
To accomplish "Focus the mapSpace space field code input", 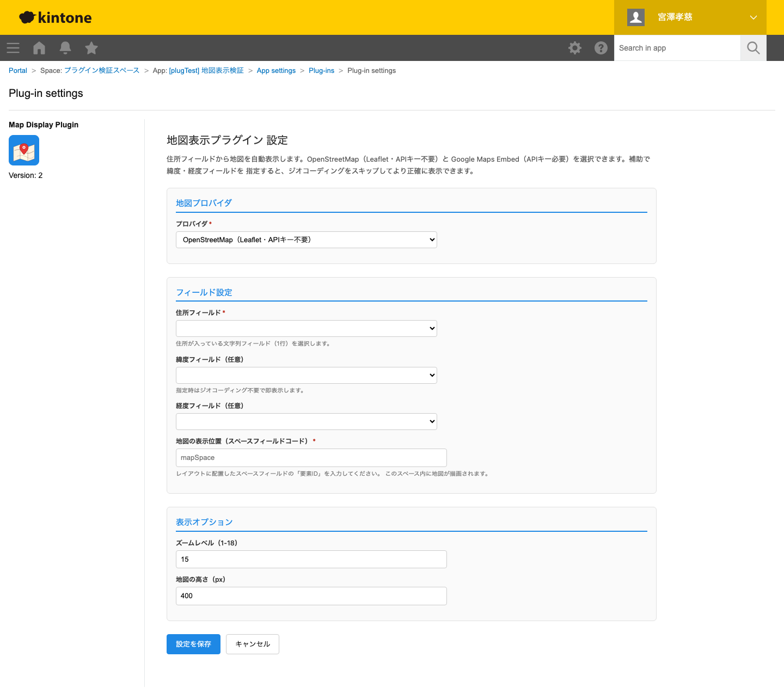I will tap(311, 458).
